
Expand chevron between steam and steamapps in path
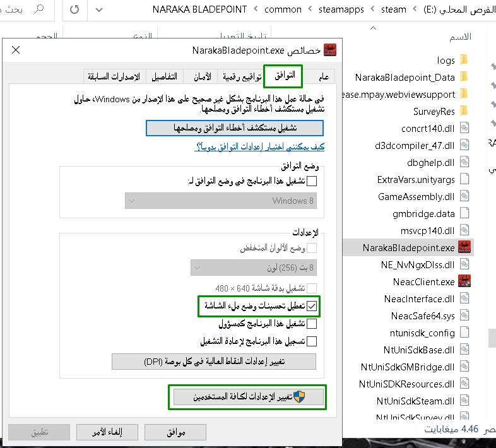pyautogui.click(x=373, y=9)
